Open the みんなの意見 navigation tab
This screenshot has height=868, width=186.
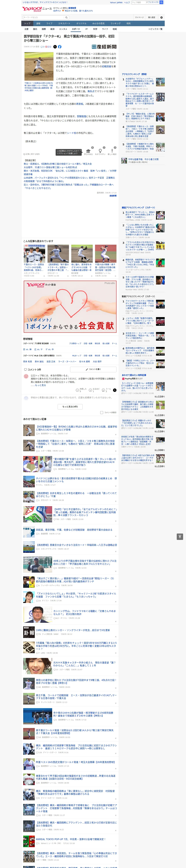click(x=98, y=24)
